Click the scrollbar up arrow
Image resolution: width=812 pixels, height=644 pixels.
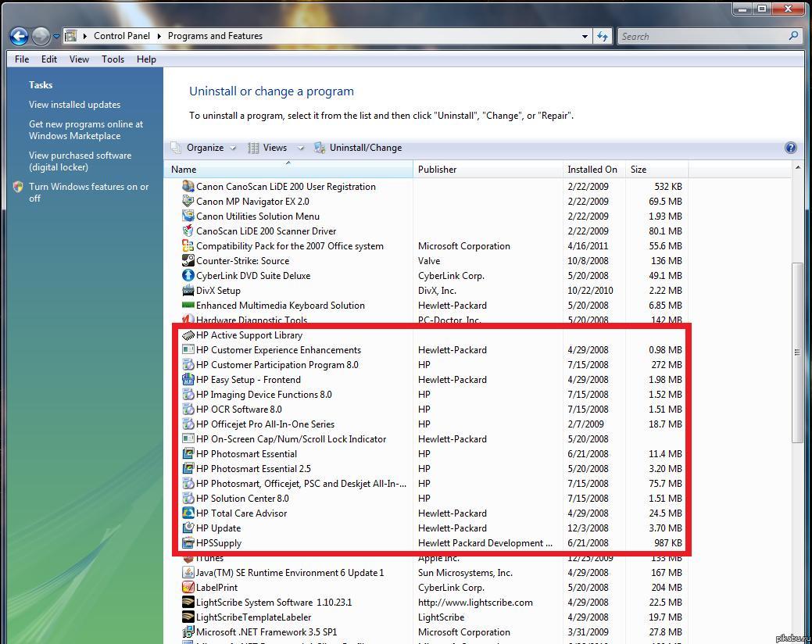pyautogui.click(x=797, y=167)
